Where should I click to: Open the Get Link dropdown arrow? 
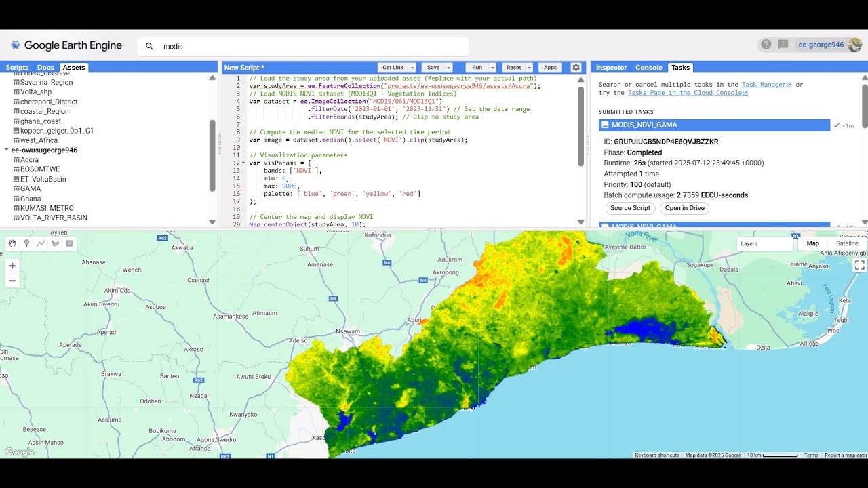click(x=412, y=68)
